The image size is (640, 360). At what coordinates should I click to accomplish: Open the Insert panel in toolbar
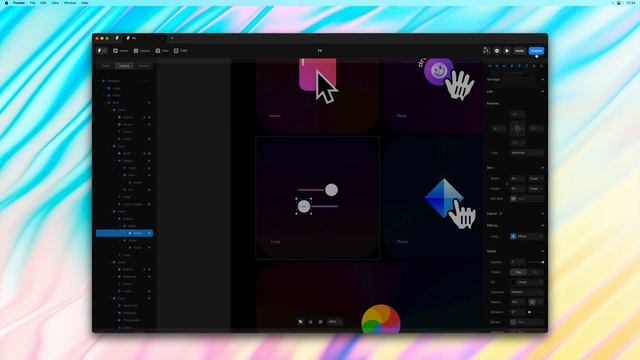coord(120,51)
